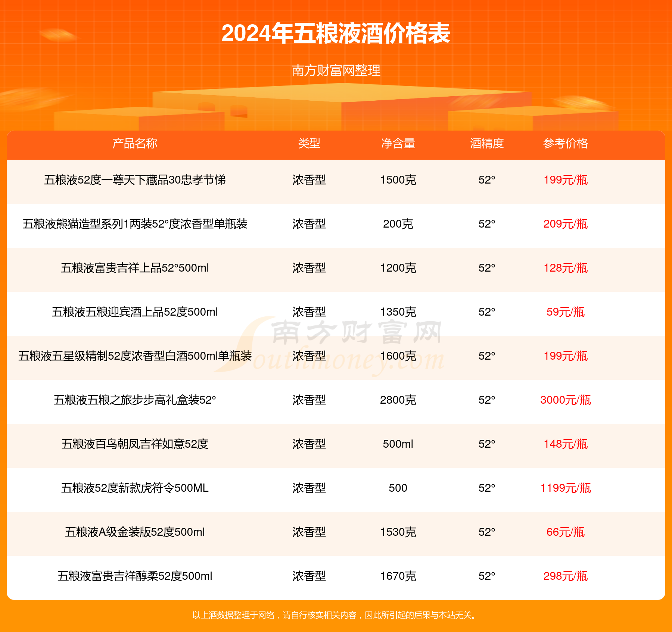Select product 五粮液五粮迎宾酒上品52度500ml
This screenshot has width=672, height=632.
pyautogui.click(x=135, y=312)
